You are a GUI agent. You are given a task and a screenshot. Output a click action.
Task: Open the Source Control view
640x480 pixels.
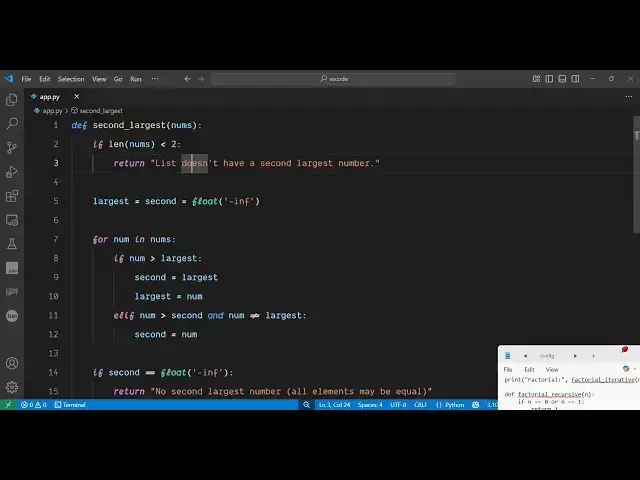12,147
